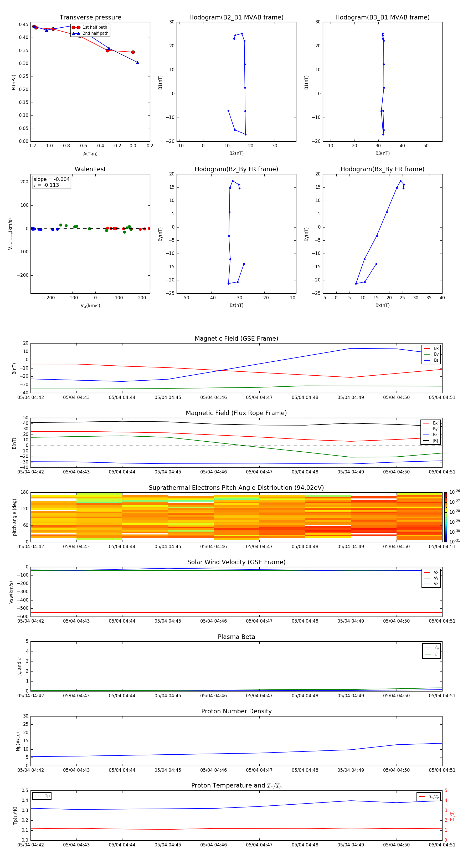Select the "2nd half path" legend entry
473x868 pixels.
90,33
